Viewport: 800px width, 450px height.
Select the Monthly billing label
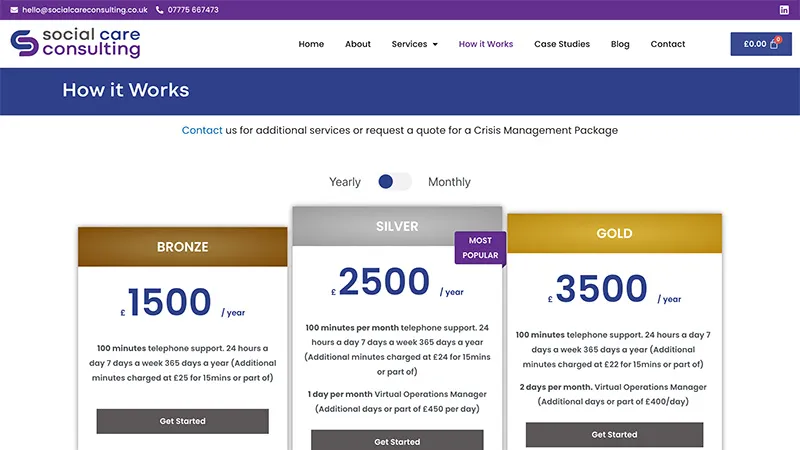[x=449, y=182]
